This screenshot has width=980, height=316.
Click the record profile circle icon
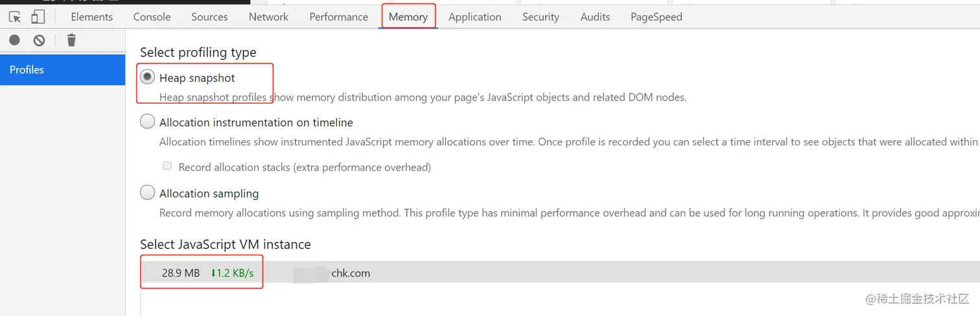(14, 40)
